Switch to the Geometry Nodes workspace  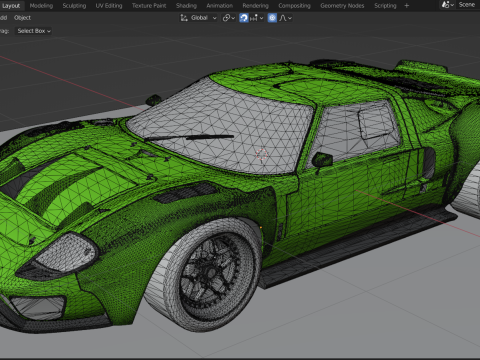point(342,6)
